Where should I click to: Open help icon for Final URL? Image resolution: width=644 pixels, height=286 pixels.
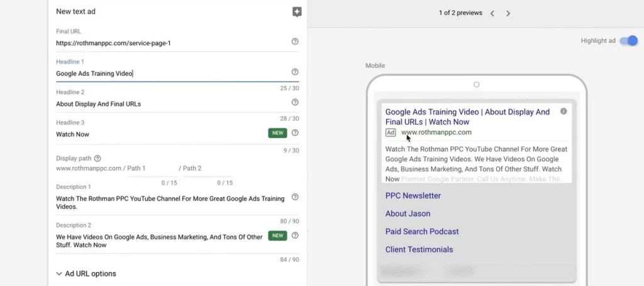[x=295, y=41]
